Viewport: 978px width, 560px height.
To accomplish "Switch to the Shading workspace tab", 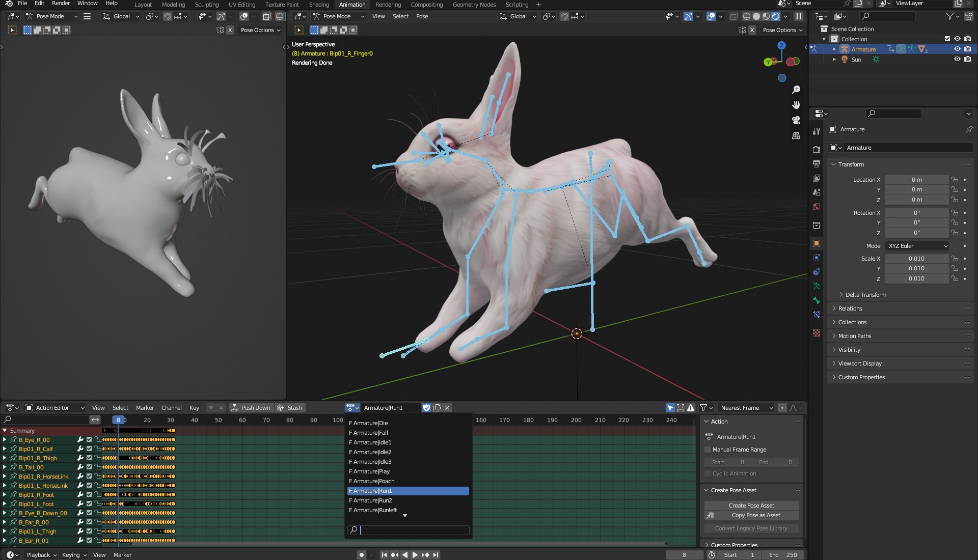I will pos(319,5).
